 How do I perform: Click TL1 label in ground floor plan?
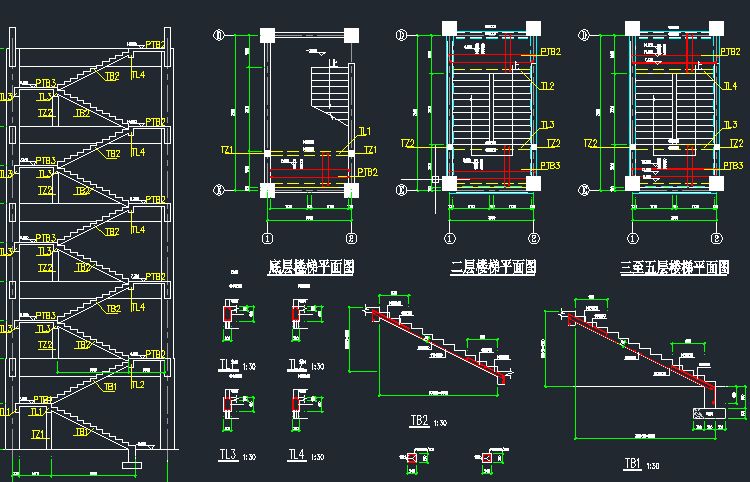(x=365, y=131)
